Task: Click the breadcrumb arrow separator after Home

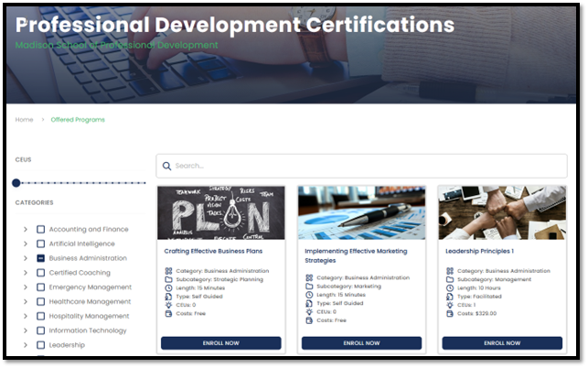Action: click(41, 120)
